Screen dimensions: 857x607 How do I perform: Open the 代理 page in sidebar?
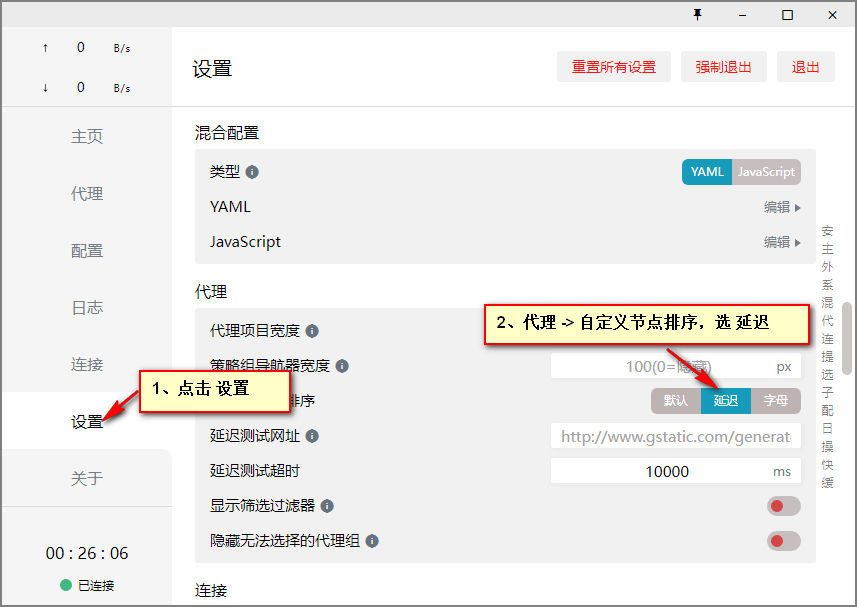point(87,194)
